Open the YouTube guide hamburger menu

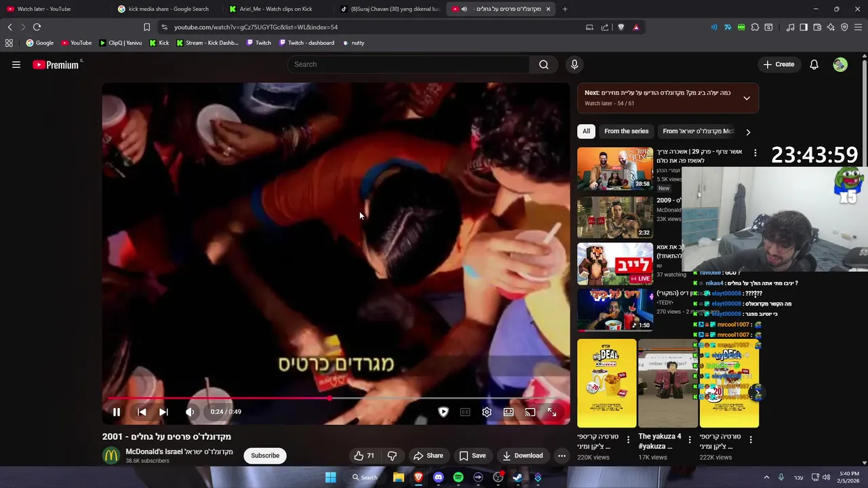click(x=16, y=64)
